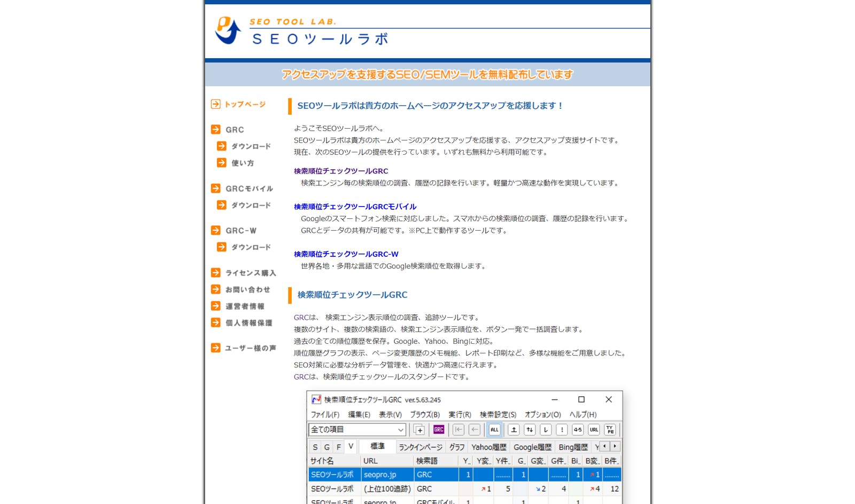Select the (上位100追跡) cell

pyautogui.click(x=387, y=489)
